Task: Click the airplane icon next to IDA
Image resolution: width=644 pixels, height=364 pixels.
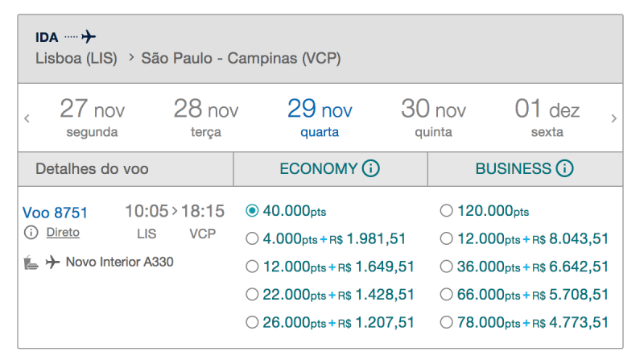Action: [x=89, y=36]
